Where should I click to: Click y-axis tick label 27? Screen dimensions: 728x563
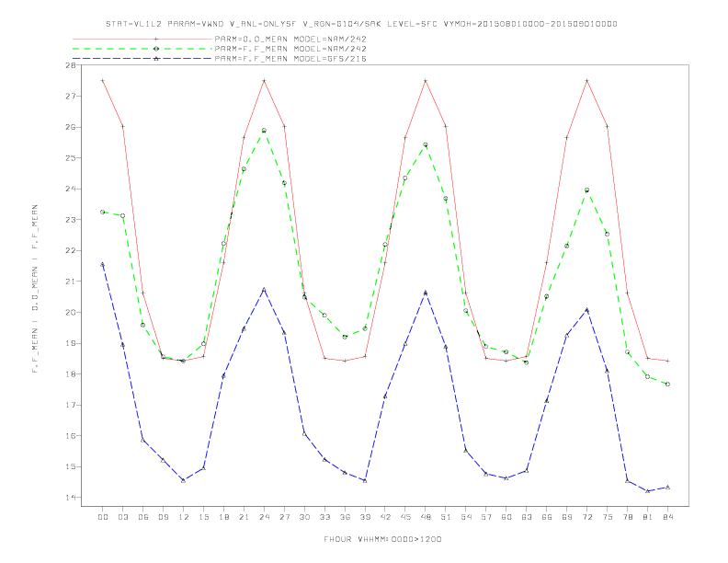tap(71, 97)
